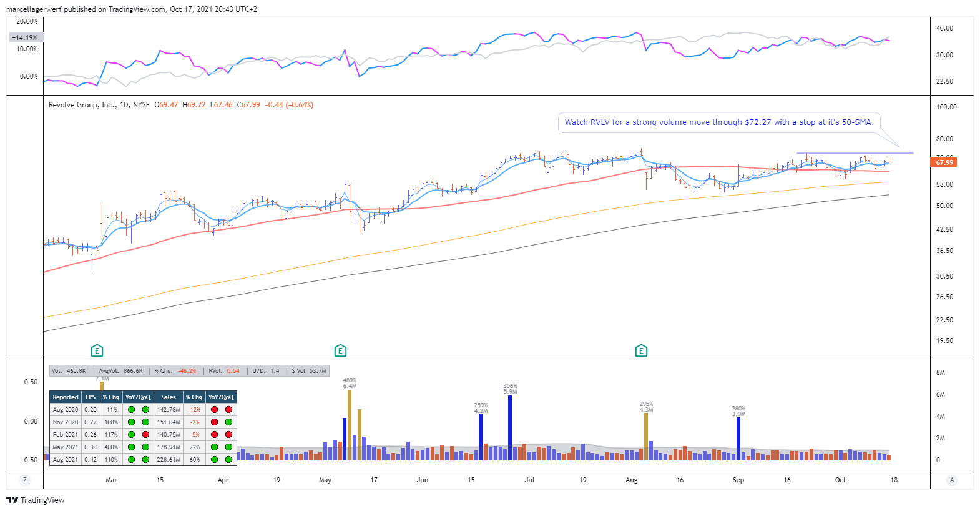Screen dimensions: 980x511
Task: Click the 42.50 price axis label
Action: 944,229
